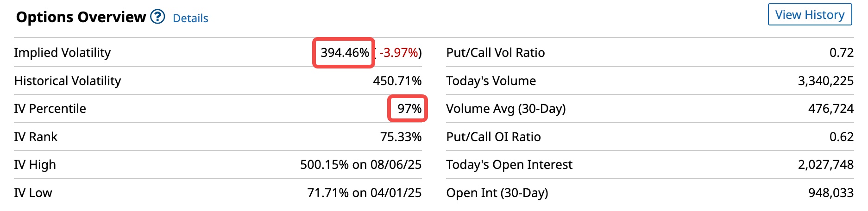Select the IV Percentile 97% value
Image resolution: width=868 pixels, height=211 pixels.
[409, 109]
